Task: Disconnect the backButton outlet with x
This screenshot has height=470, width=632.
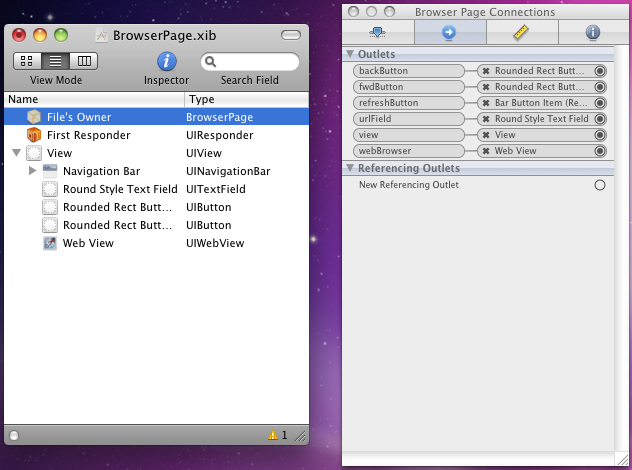Action: point(486,71)
